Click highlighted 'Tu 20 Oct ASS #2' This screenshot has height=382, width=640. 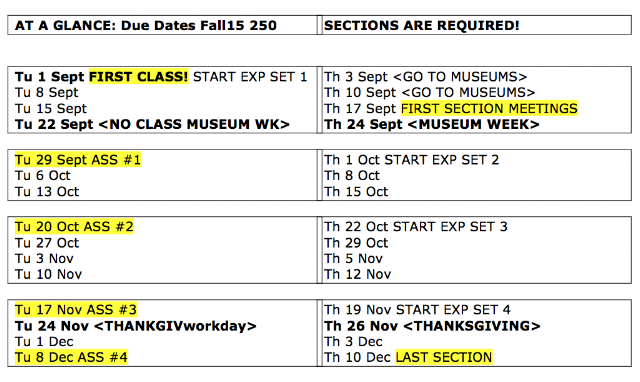(74, 227)
